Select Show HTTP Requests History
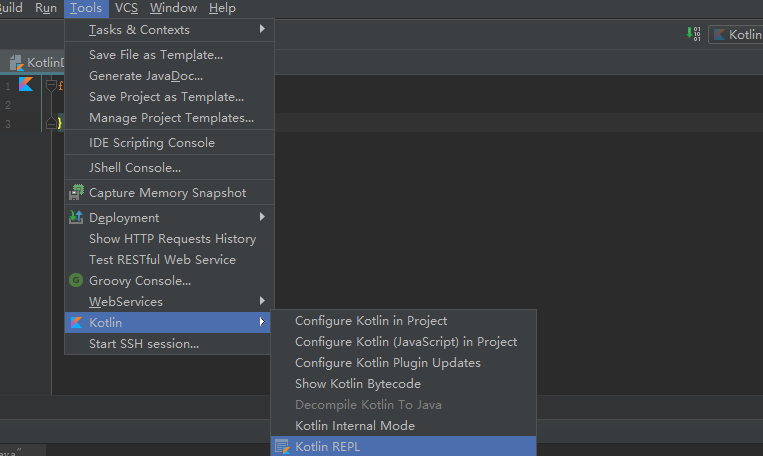Viewport: 763px width, 456px height. pos(167,238)
